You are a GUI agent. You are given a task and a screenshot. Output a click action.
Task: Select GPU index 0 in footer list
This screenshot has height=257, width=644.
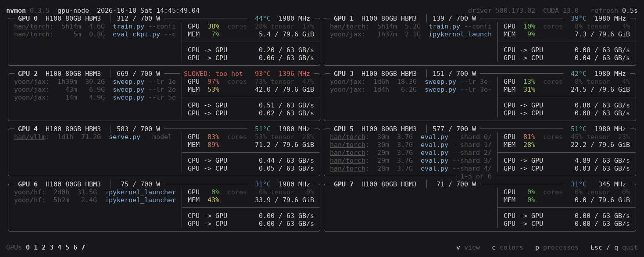coord(28,247)
